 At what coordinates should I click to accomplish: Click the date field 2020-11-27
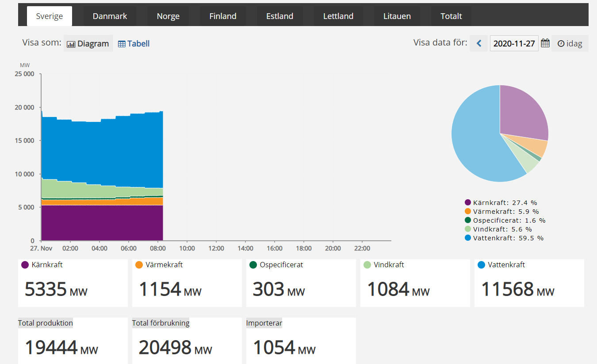(514, 43)
